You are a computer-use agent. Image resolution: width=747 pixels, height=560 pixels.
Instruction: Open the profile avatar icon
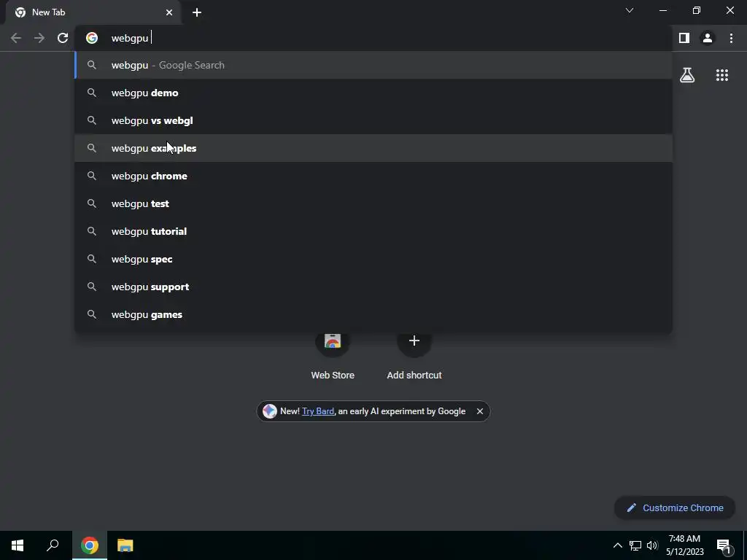point(708,38)
